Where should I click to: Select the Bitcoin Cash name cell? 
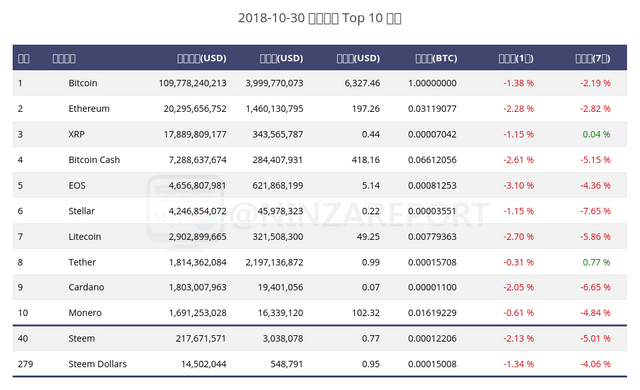(x=94, y=160)
